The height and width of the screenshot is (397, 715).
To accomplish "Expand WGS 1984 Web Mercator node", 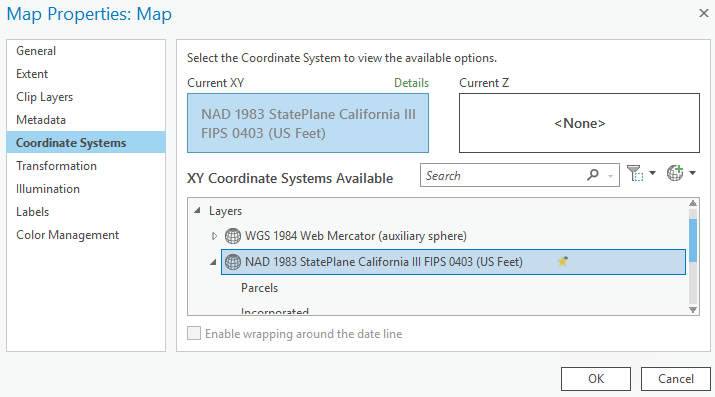I will pos(214,236).
